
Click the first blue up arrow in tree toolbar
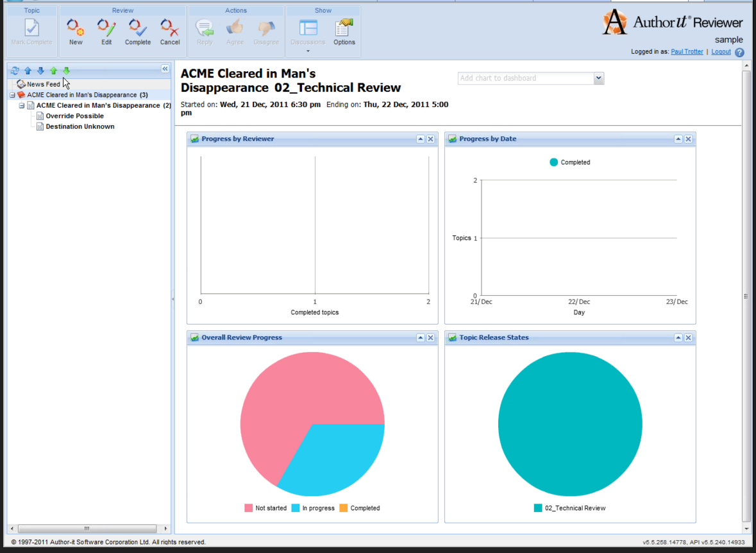(28, 71)
